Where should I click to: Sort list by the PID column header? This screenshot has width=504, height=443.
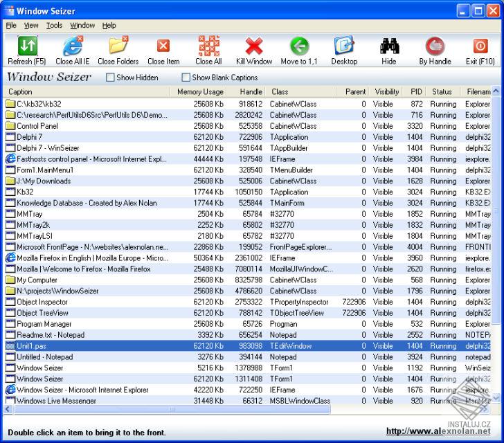[415, 92]
